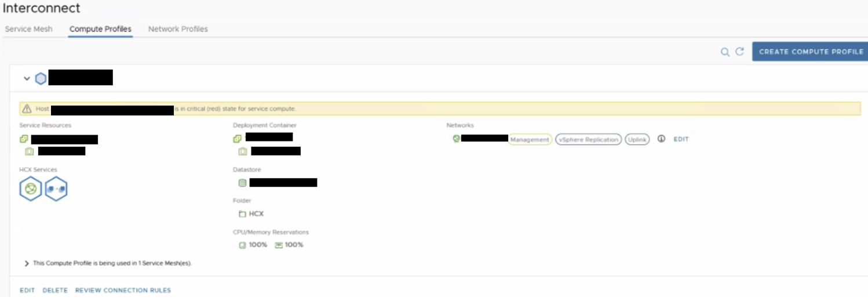Click the Deployment Container host icon
The height and width of the screenshot is (308, 868).
243,151
